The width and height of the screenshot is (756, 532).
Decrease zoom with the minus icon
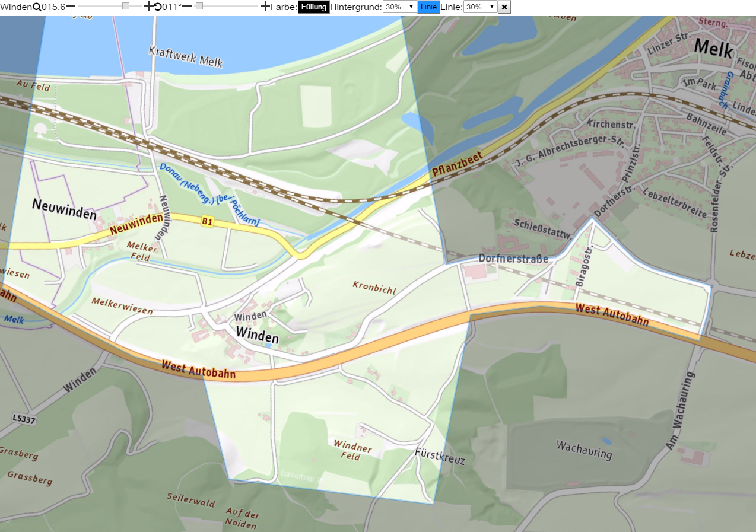pos(71,6)
